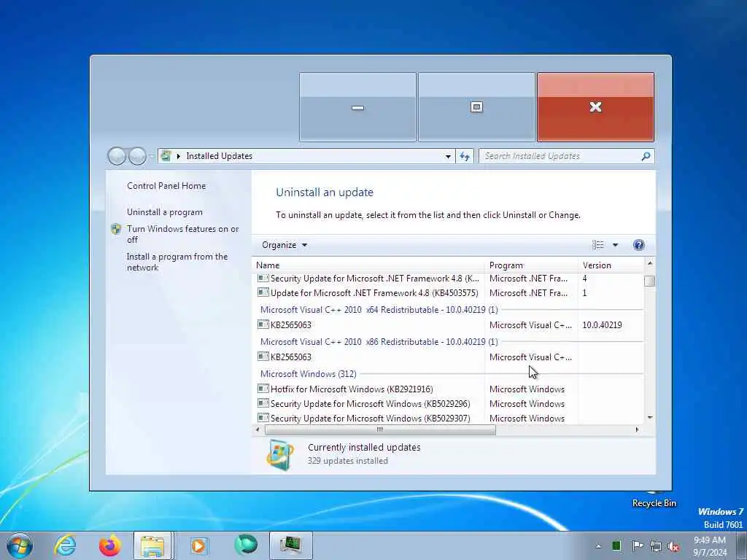Go to Uninstall a program
The height and width of the screenshot is (560, 747).
(x=164, y=212)
